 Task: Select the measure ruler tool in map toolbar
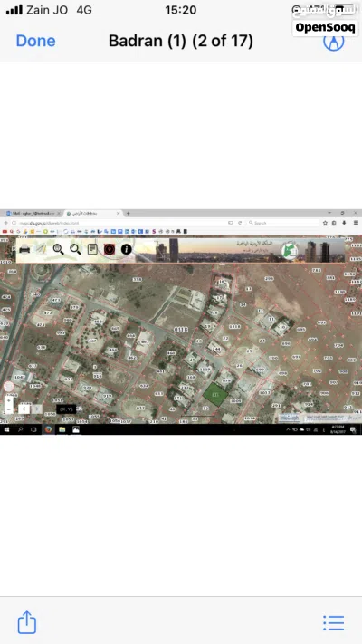[41, 249]
